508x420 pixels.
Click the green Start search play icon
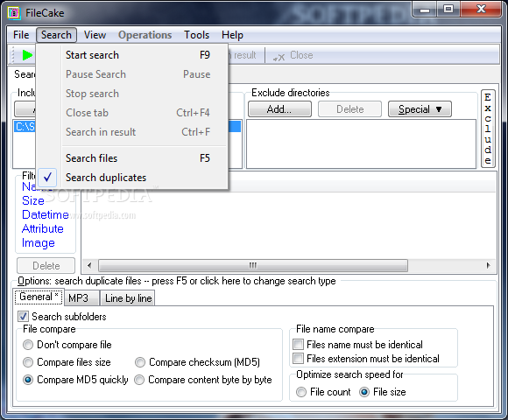pyautogui.click(x=27, y=55)
